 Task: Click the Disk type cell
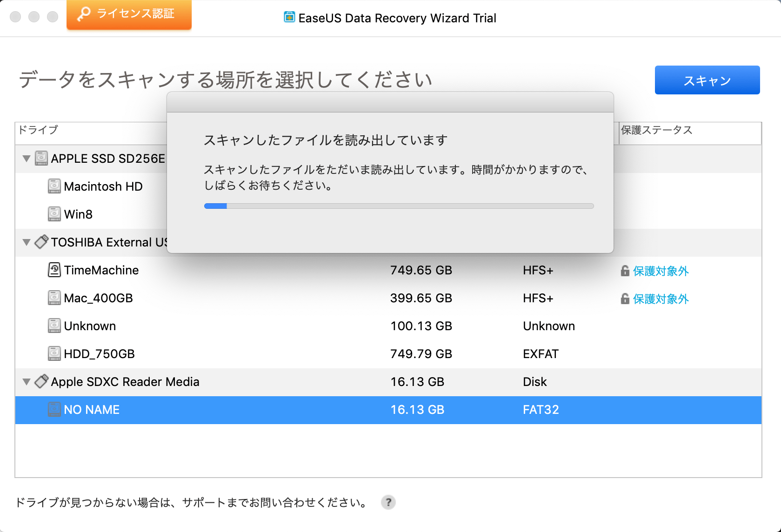(x=535, y=382)
